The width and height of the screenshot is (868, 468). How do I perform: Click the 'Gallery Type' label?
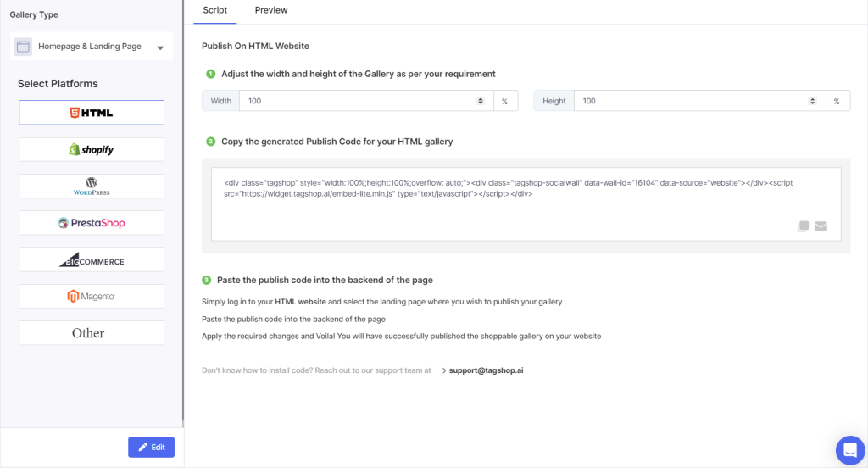[x=34, y=14]
